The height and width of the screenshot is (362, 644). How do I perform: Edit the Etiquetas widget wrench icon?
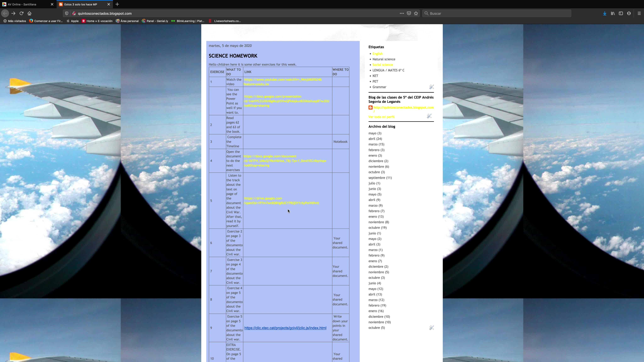[431, 87]
